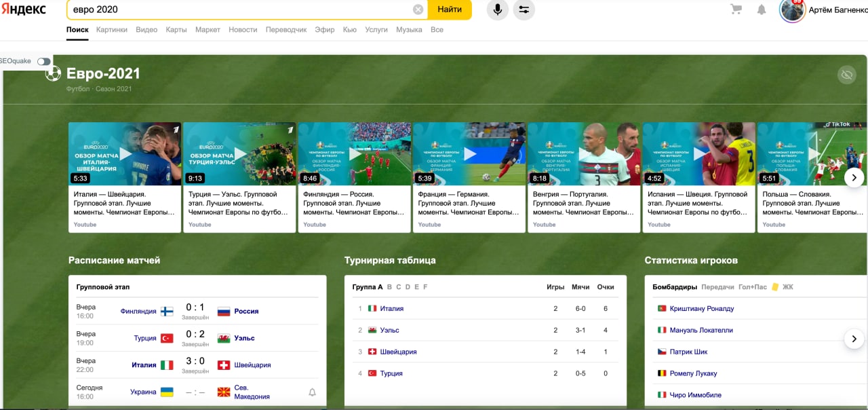The image size is (868, 410).
Task: Switch tournament table to group B
Action: click(389, 287)
